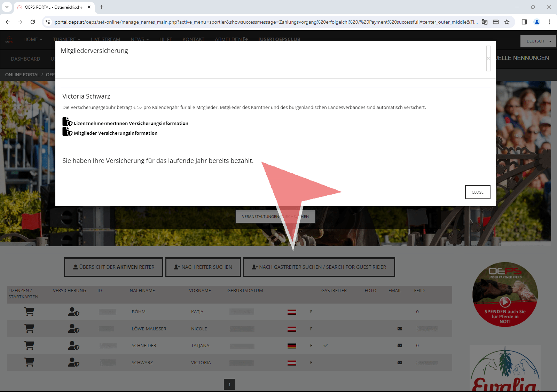The width and height of the screenshot is (557, 392).
Task: Click the shopping cart icon for Schneider
Action: pyautogui.click(x=29, y=345)
